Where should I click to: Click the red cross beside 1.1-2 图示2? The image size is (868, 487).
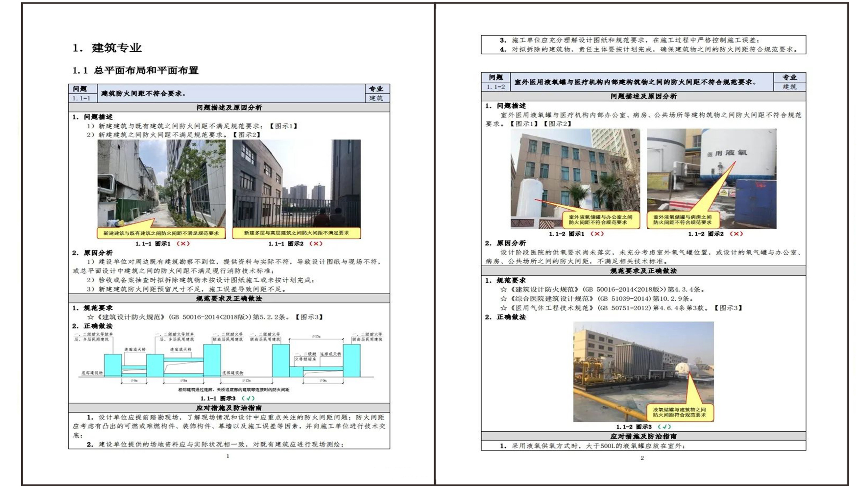[736, 234]
